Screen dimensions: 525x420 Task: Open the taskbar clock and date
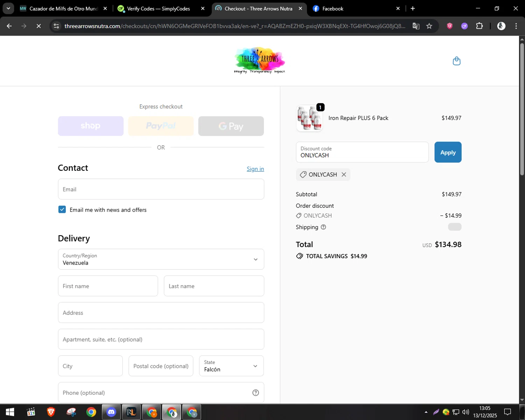[485, 412]
